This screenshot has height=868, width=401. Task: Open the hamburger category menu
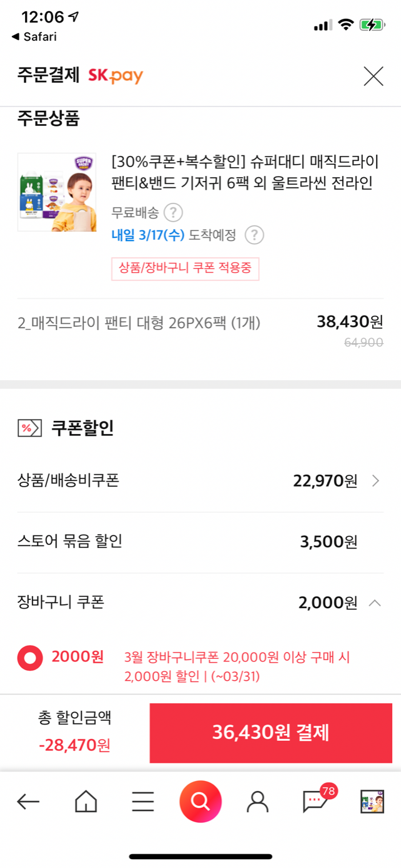tap(143, 801)
